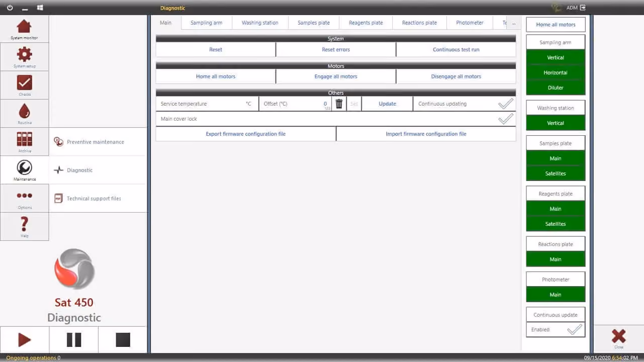Click Disengage all motors button
The width and height of the screenshot is (644, 362).
click(456, 76)
